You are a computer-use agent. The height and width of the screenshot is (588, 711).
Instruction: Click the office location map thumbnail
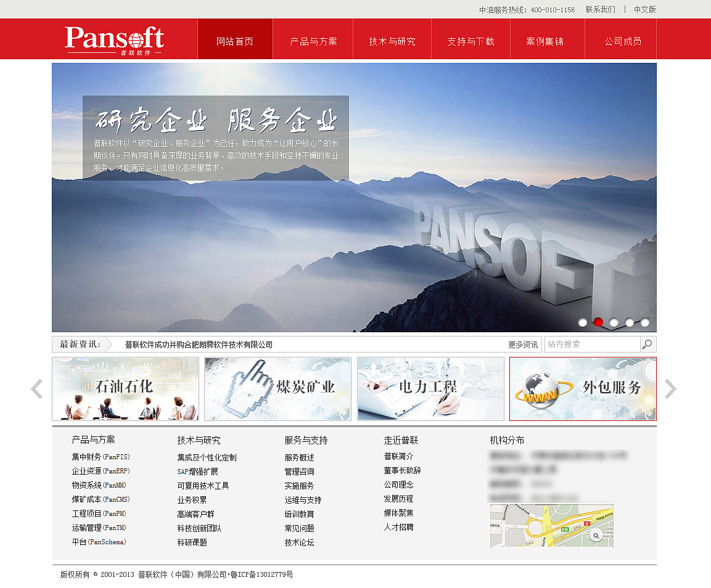(x=551, y=525)
